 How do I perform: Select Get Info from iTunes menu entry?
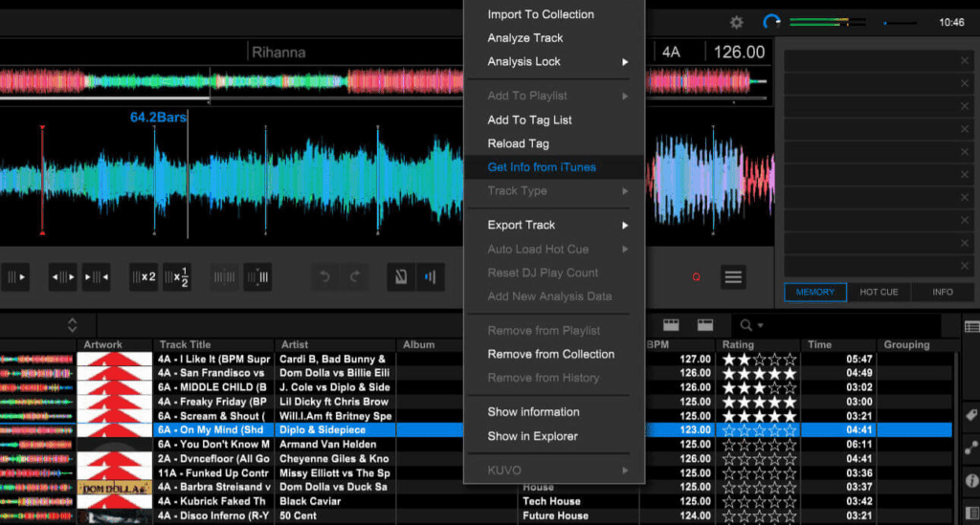tap(541, 167)
